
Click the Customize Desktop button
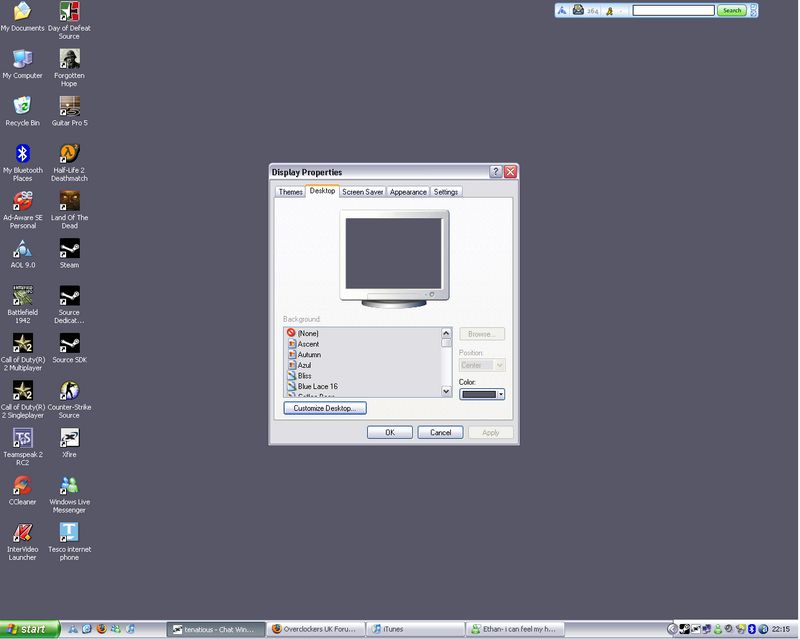[325, 408]
